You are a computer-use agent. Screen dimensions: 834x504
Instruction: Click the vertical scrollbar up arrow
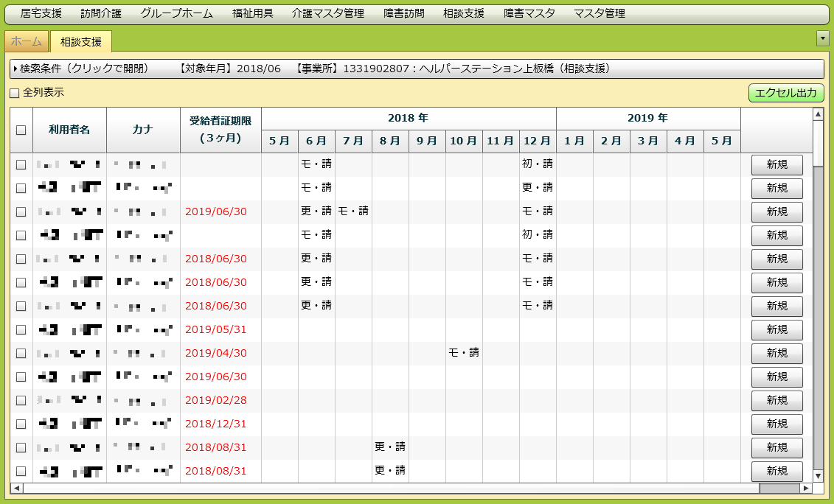pyautogui.click(x=817, y=114)
